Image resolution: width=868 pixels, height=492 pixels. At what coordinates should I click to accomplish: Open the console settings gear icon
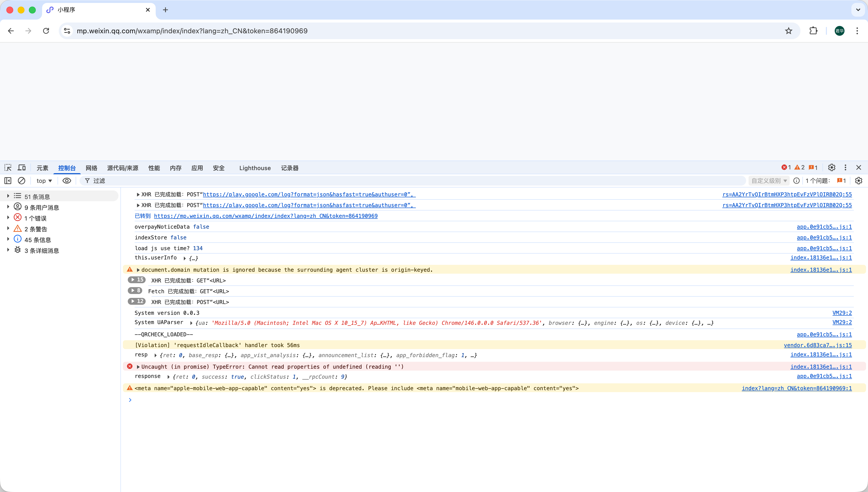pyautogui.click(x=858, y=181)
